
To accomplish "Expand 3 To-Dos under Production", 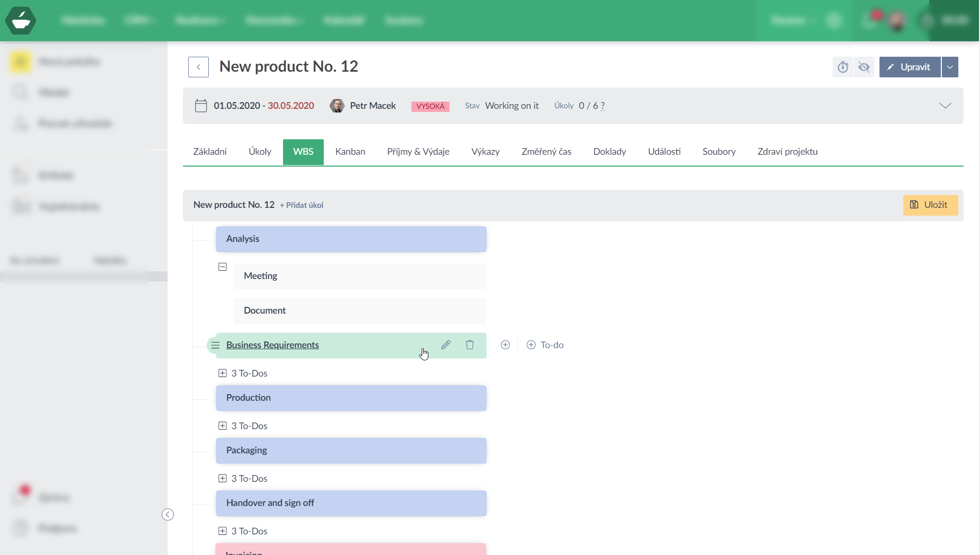I will pyautogui.click(x=223, y=426).
